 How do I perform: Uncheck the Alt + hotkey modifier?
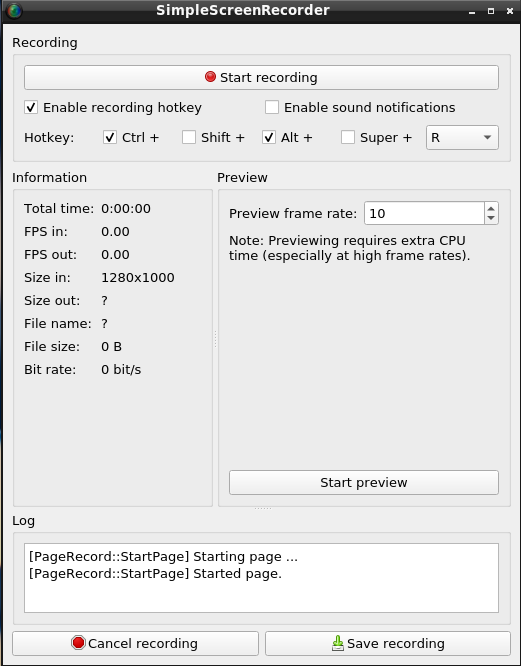coord(269,137)
